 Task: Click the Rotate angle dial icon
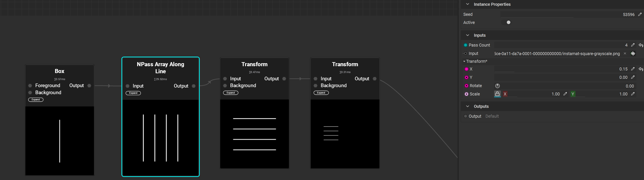(498, 86)
